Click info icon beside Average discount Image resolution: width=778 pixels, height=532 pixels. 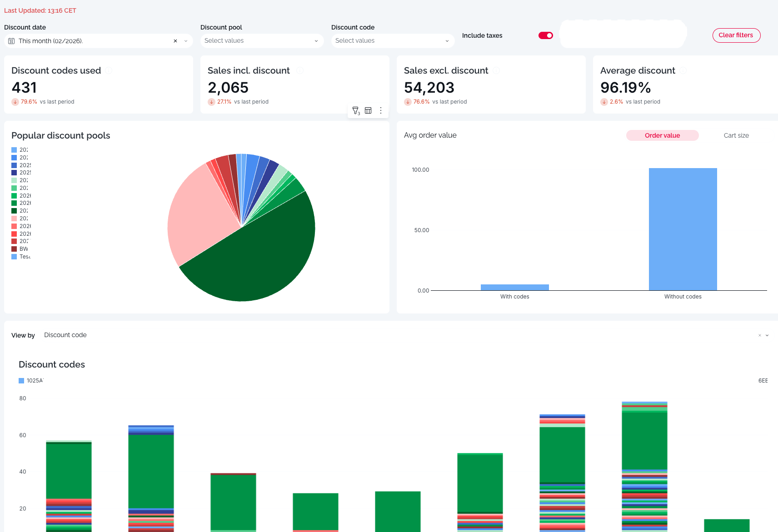coord(683,70)
